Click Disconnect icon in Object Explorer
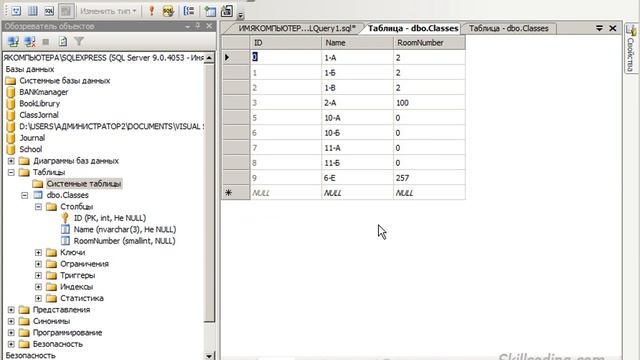Image resolution: width=640 pixels, height=360 pixels. (29, 41)
